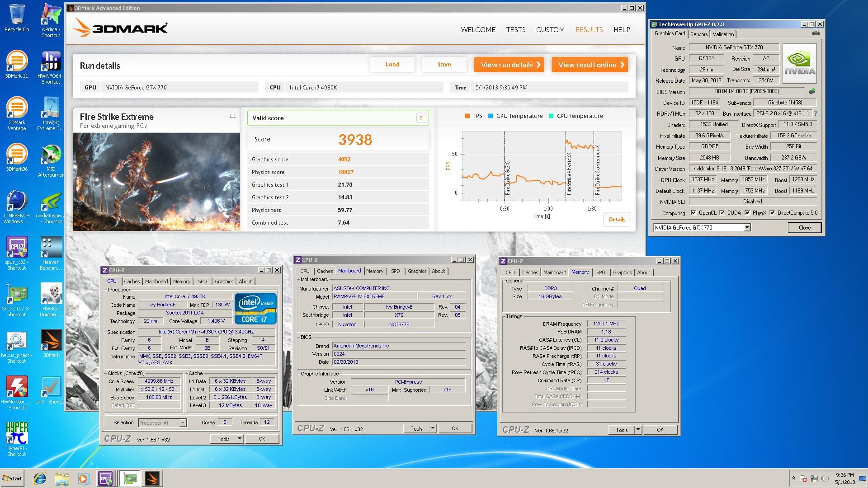Click BIOS version save icon in GPU-Z
This screenshot has width=868, height=488.
(812, 91)
